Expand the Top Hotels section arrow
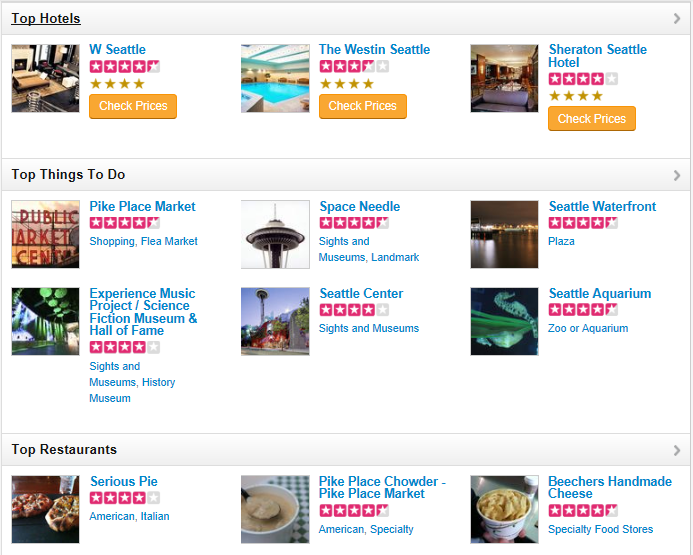Viewport: 693px width, 555px height. pos(677,19)
